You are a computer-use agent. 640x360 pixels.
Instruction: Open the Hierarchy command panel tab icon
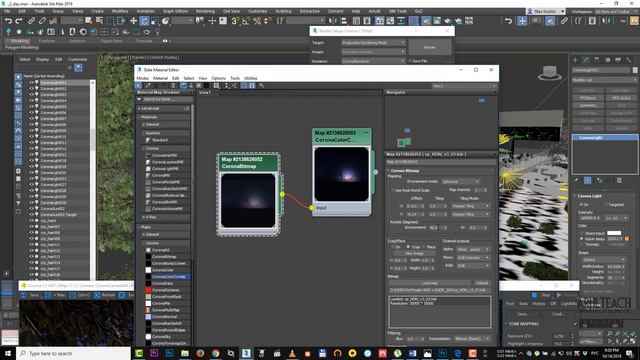(597, 60)
